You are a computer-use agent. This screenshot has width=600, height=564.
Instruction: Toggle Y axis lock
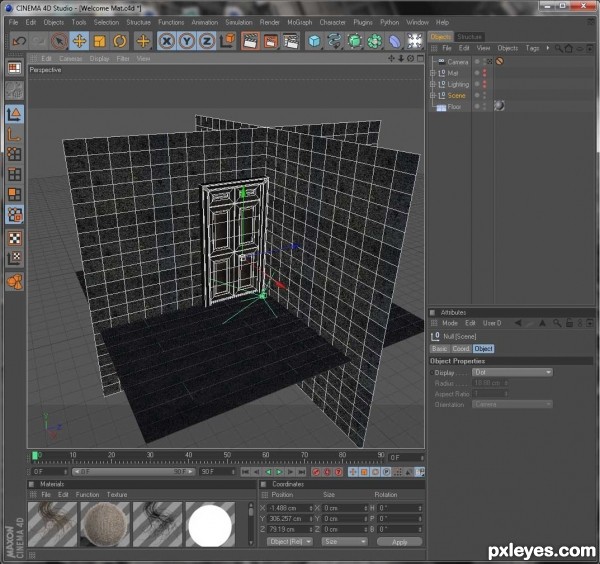coord(187,41)
